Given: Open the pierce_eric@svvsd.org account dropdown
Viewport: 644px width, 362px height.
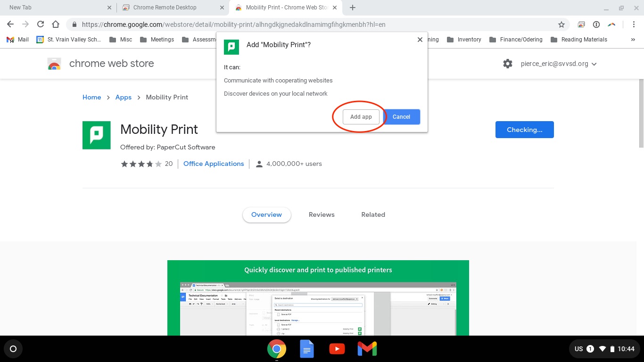Looking at the screenshot, I should [559, 64].
